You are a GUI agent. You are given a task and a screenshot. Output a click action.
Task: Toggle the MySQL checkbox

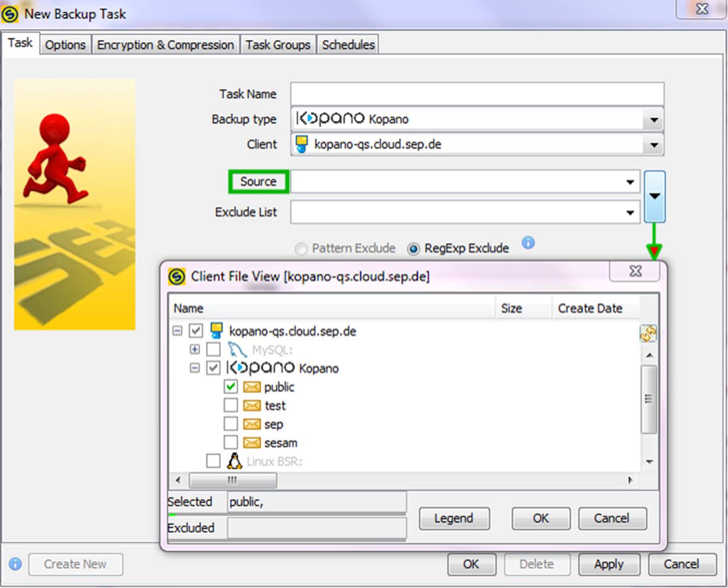213,349
